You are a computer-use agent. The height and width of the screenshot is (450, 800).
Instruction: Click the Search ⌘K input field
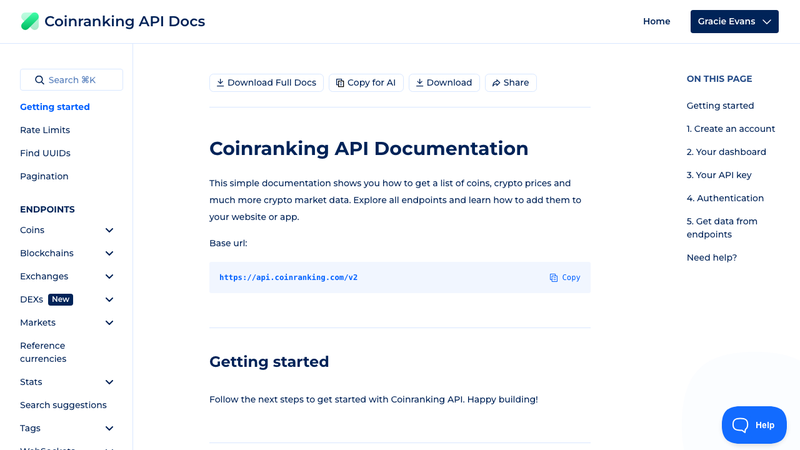71,80
